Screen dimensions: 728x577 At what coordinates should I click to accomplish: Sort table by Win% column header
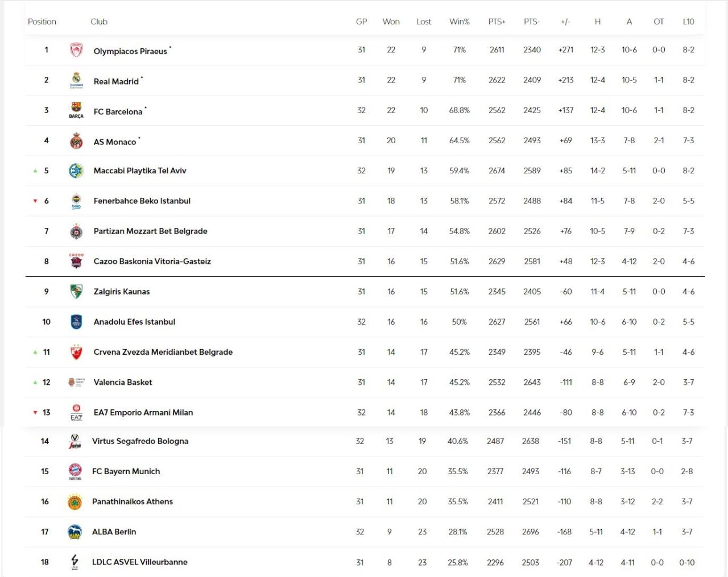click(459, 22)
